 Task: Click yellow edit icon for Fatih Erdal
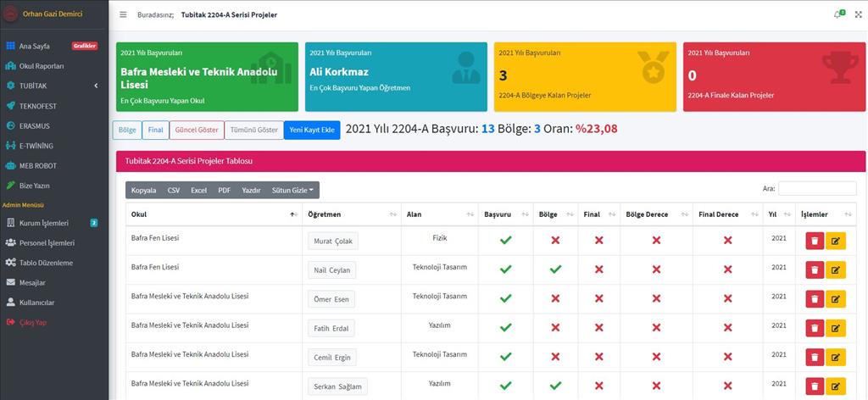pyautogui.click(x=836, y=328)
